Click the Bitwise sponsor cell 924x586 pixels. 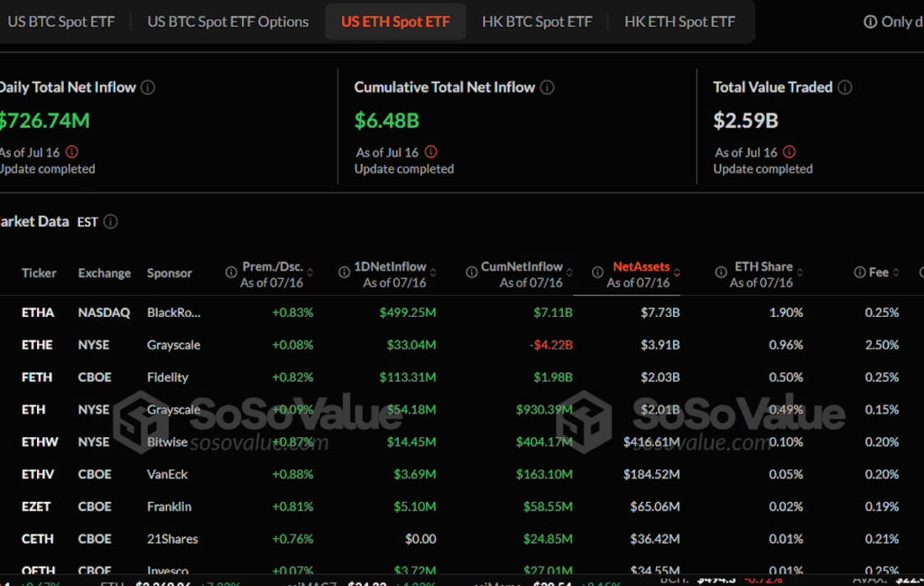click(x=167, y=442)
